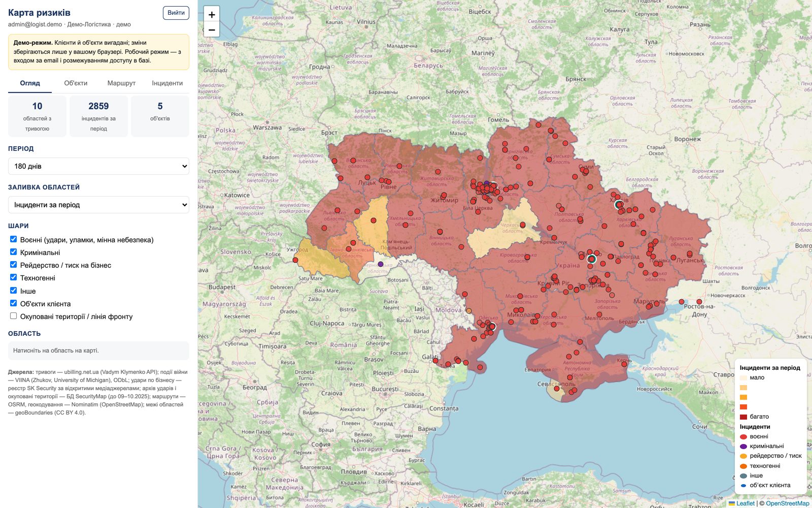Click the yellow рейдерство / тиск legend dot
Viewport: 812px width, 508px height.
pos(743,456)
